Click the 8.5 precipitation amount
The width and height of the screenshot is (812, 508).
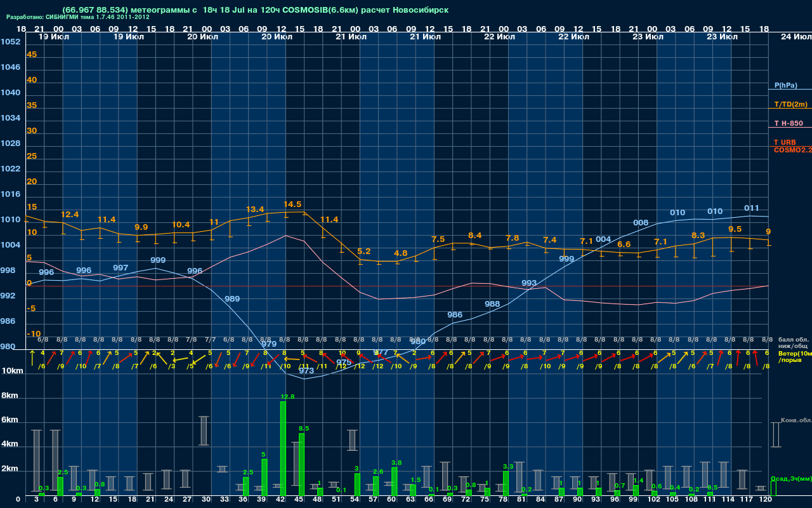coord(304,429)
